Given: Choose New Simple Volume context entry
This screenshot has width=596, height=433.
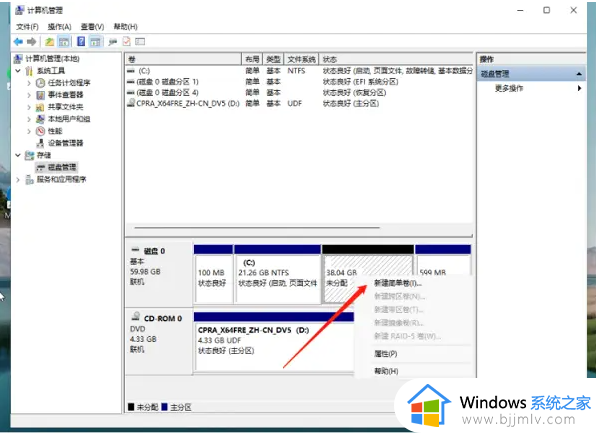Looking at the screenshot, I should click(398, 283).
